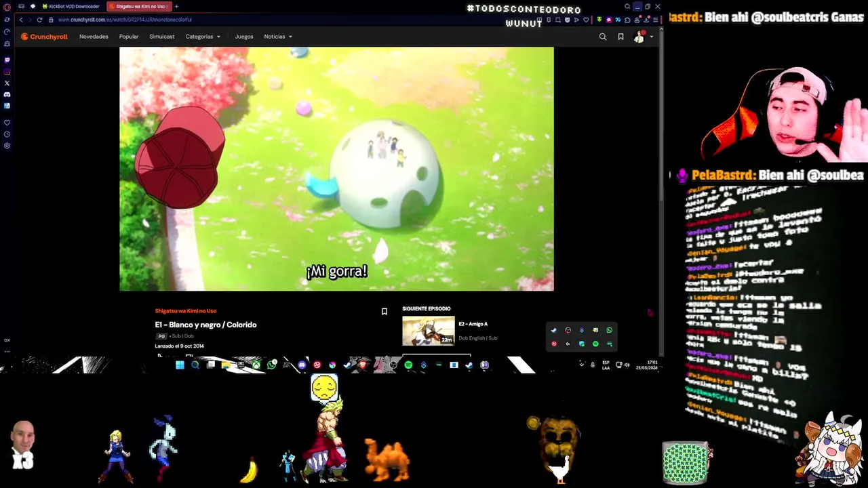
Task: Open the Popular page
Action: tap(129, 37)
